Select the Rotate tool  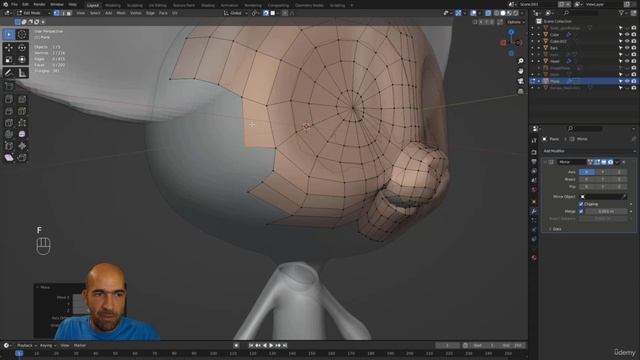point(22,48)
